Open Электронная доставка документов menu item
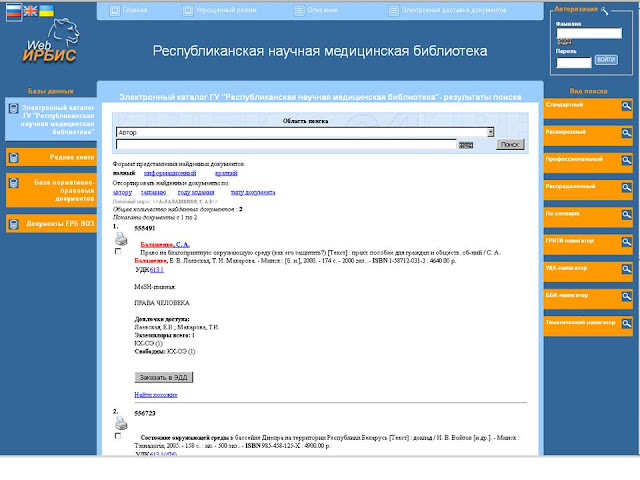The width and height of the screenshot is (640, 480). click(447, 10)
